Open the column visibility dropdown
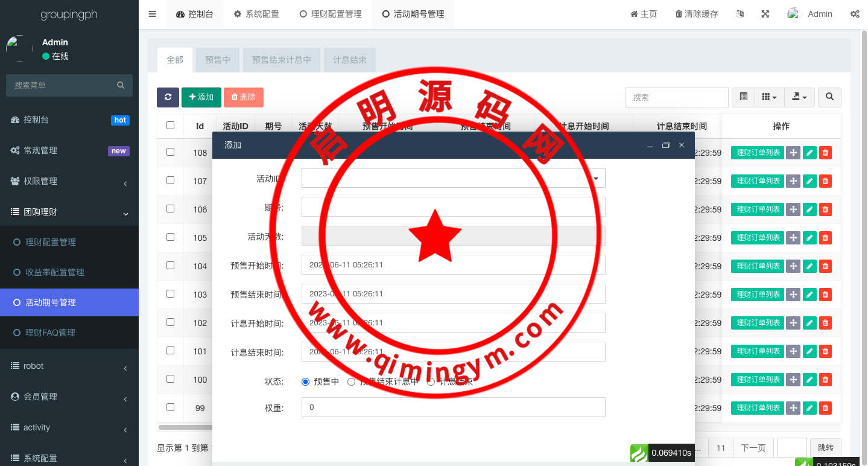868x466 pixels. (769, 97)
